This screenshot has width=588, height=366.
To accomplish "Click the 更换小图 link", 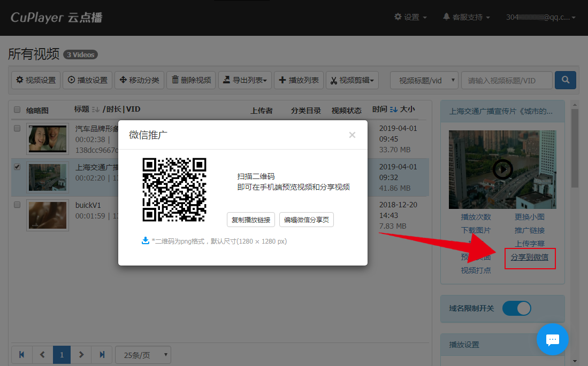I will pos(530,217).
